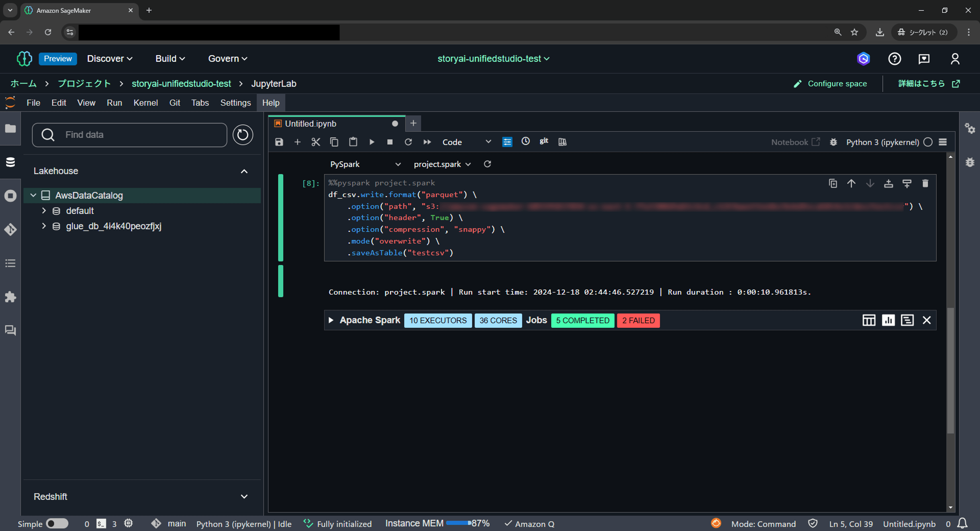Click the Find data search field
The image size is (980, 531).
point(130,135)
